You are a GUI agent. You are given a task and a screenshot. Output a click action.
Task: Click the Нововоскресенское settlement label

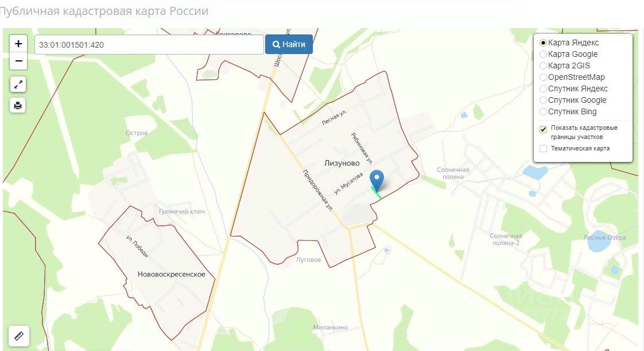[171, 274]
